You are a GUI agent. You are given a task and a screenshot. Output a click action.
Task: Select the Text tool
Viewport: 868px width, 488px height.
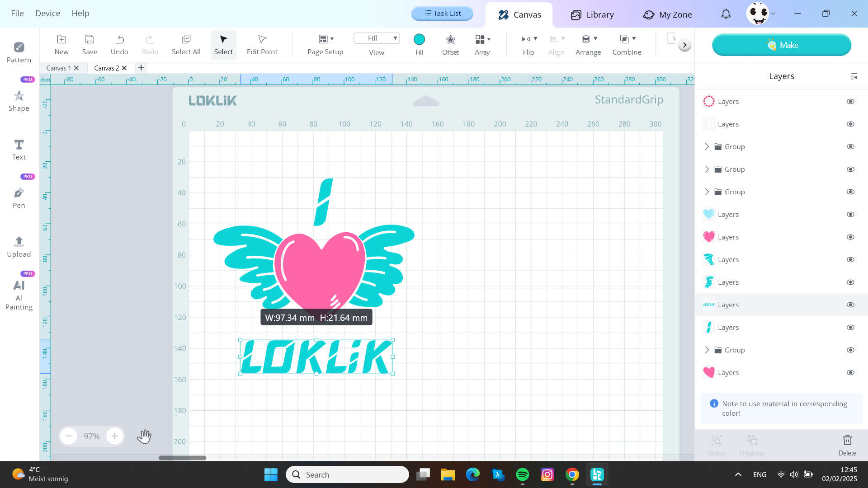(x=19, y=150)
